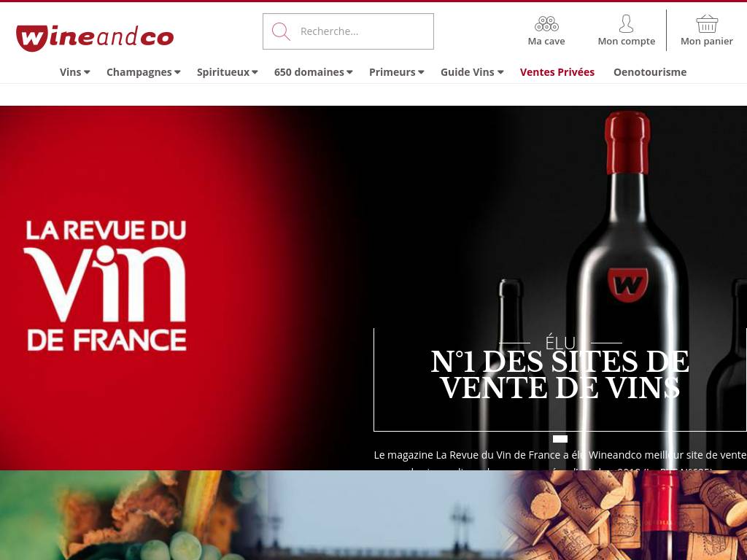Click the magnifying glass search icon
747x560 pixels.
(x=281, y=31)
